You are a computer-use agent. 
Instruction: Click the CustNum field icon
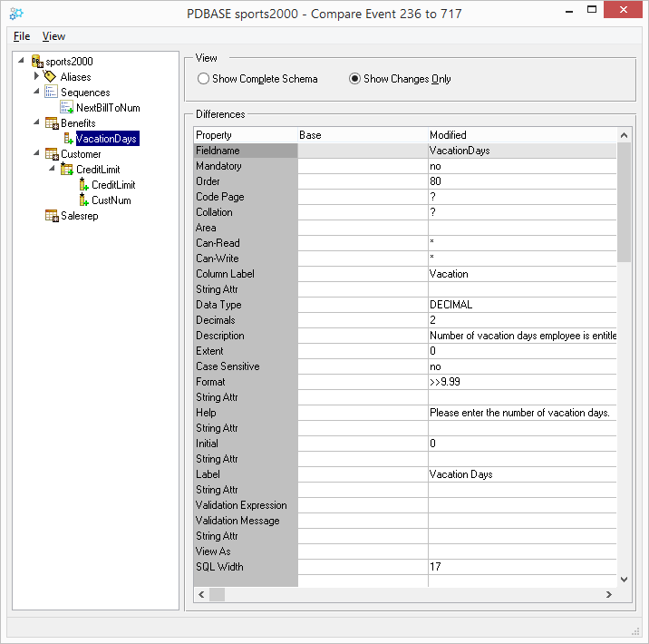click(83, 200)
